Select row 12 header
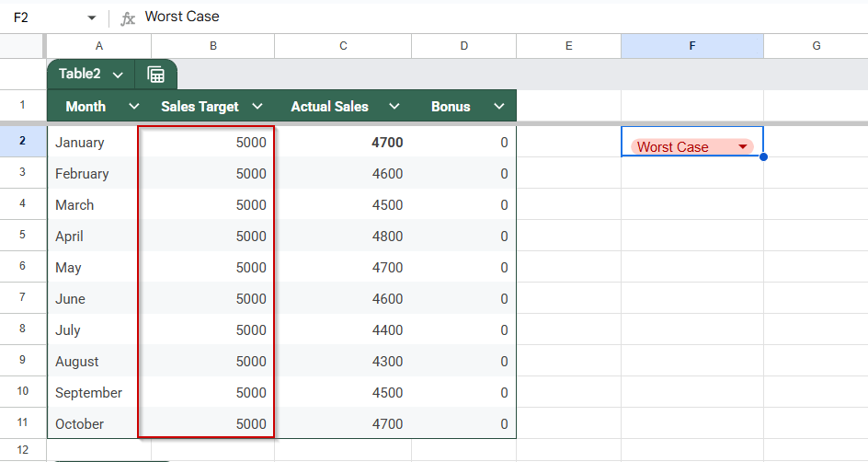The width and height of the screenshot is (868, 462). click(x=23, y=450)
